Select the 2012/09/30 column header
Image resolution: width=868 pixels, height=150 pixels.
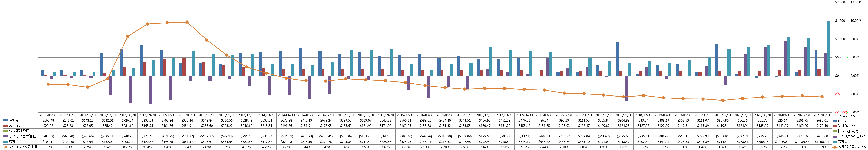148,115
